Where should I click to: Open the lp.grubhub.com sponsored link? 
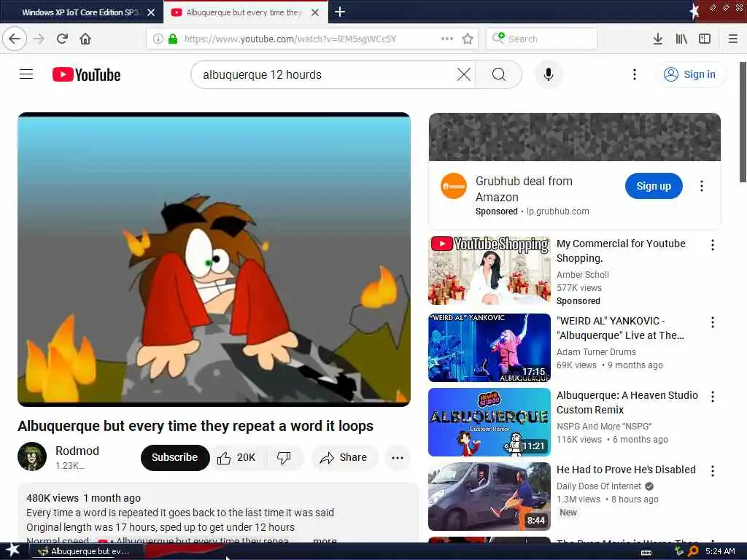click(x=557, y=211)
